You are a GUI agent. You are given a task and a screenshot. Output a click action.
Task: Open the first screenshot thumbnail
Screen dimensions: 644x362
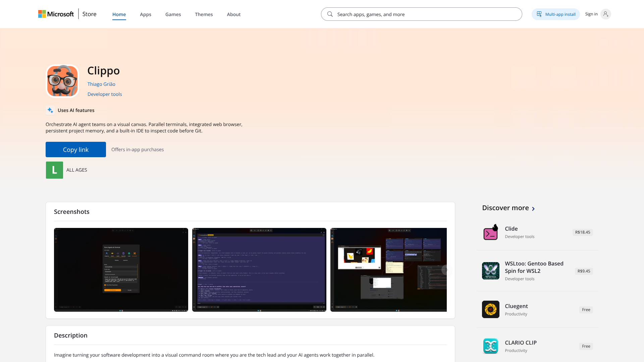pyautogui.click(x=121, y=270)
